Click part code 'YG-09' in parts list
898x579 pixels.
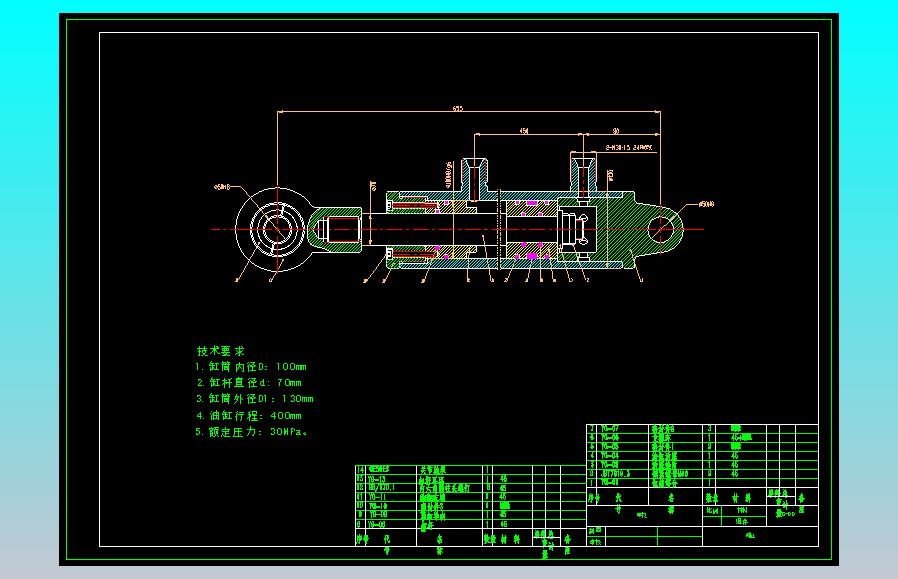[x=377, y=514]
